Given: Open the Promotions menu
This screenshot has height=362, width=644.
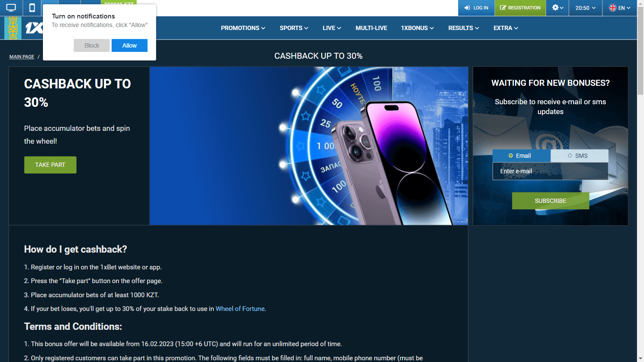Looking at the screenshot, I should [243, 28].
